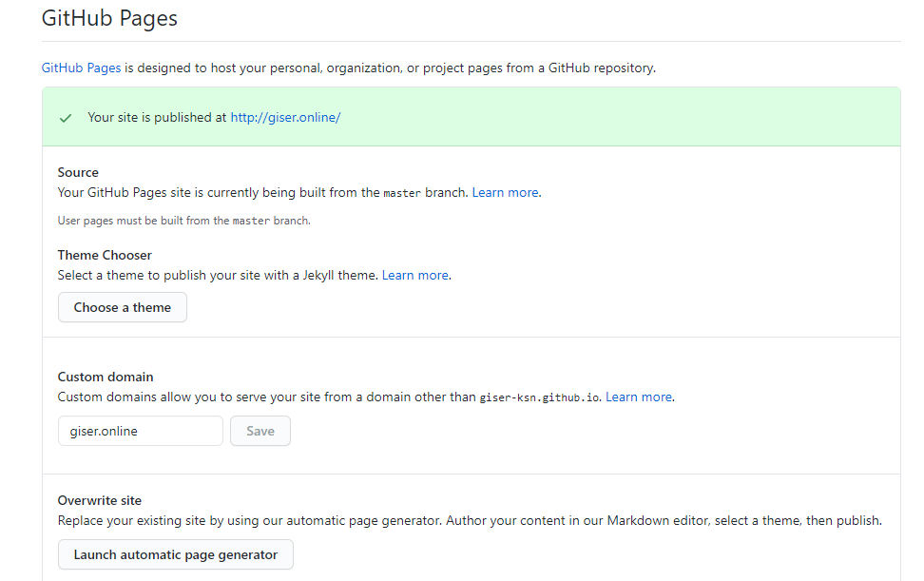Click the GitHub Pages section heading
Screen dimensions: 924x581
pyautogui.click(x=109, y=18)
